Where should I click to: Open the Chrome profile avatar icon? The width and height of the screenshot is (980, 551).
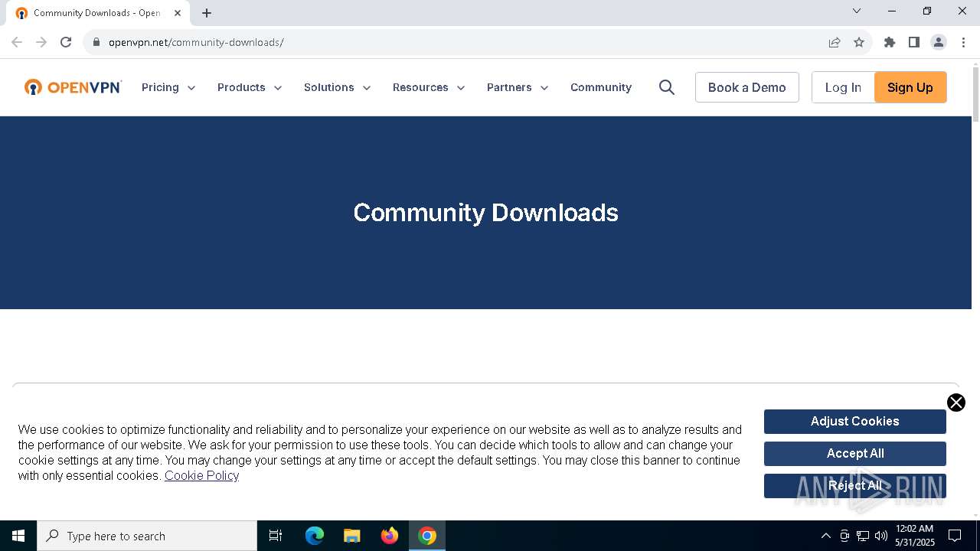(939, 42)
